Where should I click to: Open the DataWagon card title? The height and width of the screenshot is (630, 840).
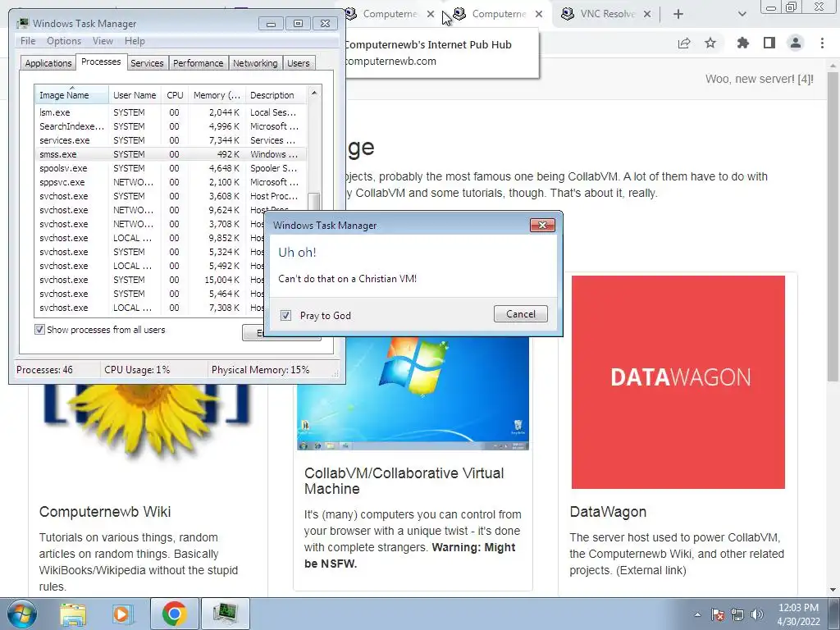click(x=608, y=512)
